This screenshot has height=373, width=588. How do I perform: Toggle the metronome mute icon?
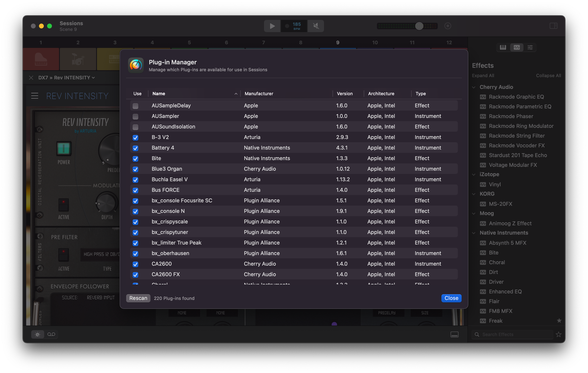316,26
